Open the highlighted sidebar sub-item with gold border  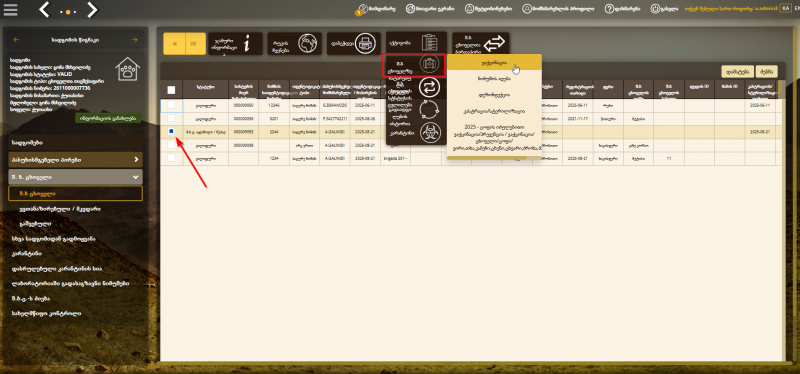point(76,193)
